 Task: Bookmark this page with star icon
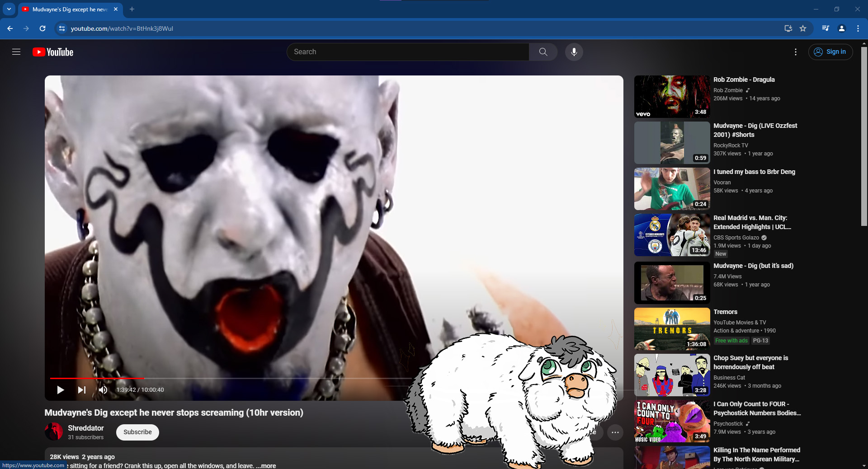(803, 28)
